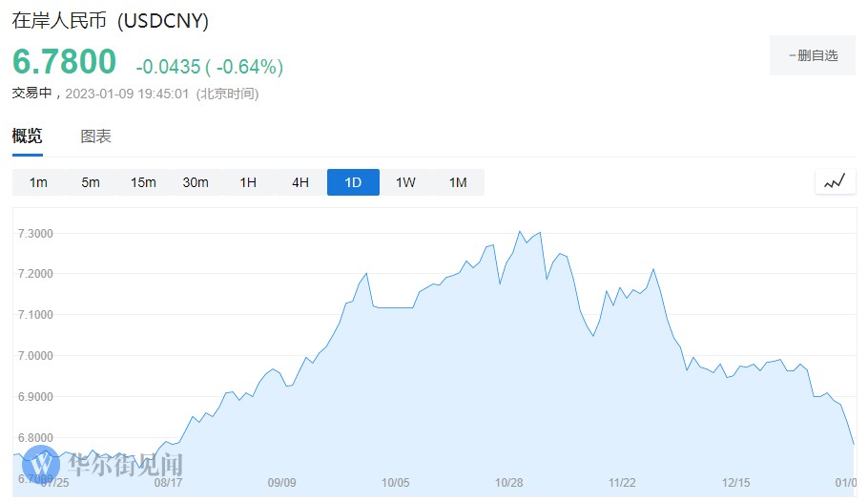This screenshot has width=868, height=503.
Task: Choose the 30m timeframe
Action: coord(196,182)
